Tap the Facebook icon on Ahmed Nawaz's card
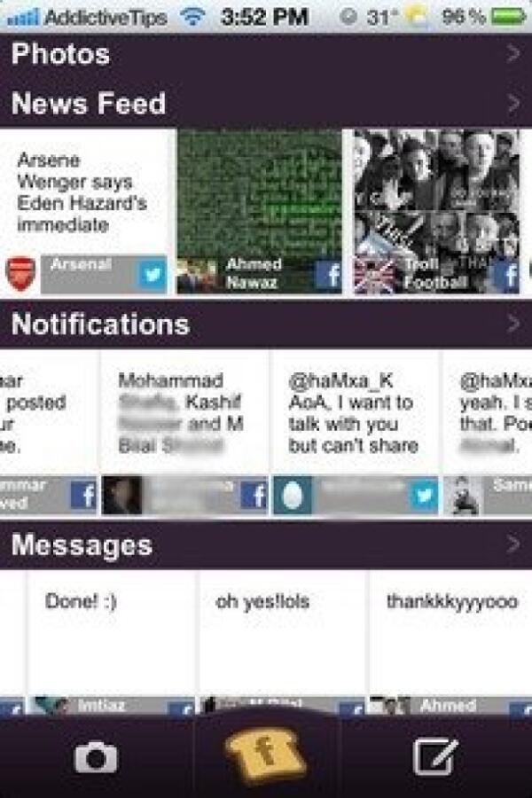532x798 pixels. pyautogui.click(x=328, y=276)
